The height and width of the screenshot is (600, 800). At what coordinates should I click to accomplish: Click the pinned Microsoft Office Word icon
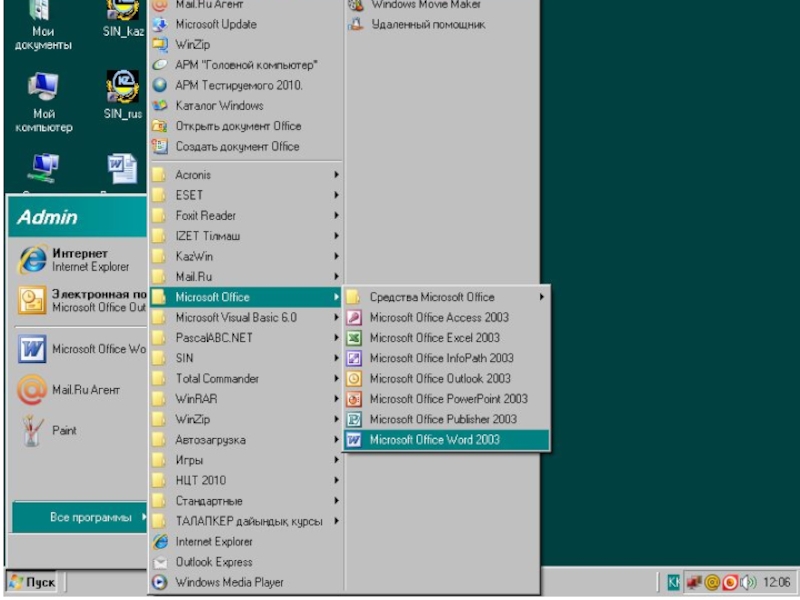pyautogui.click(x=32, y=349)
